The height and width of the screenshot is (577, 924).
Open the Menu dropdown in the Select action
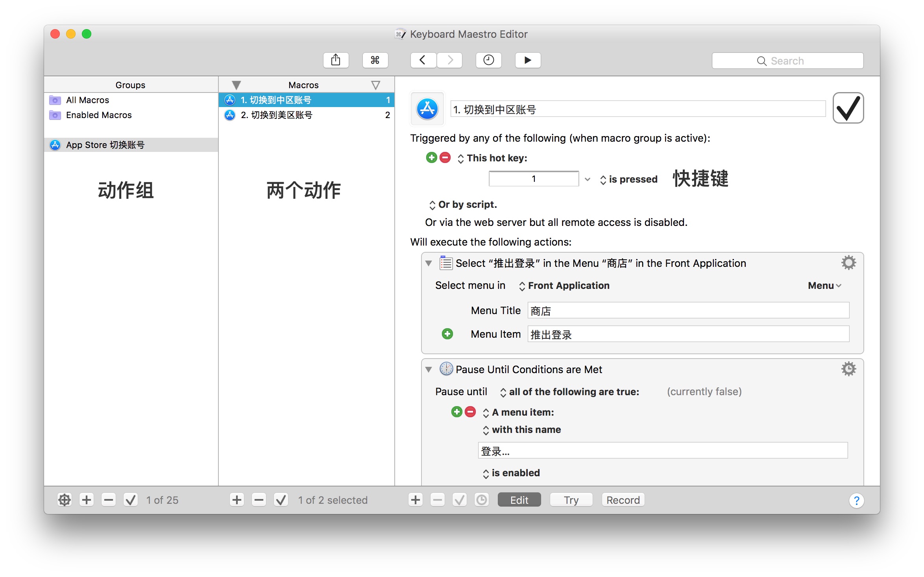[x=824, y=286]
